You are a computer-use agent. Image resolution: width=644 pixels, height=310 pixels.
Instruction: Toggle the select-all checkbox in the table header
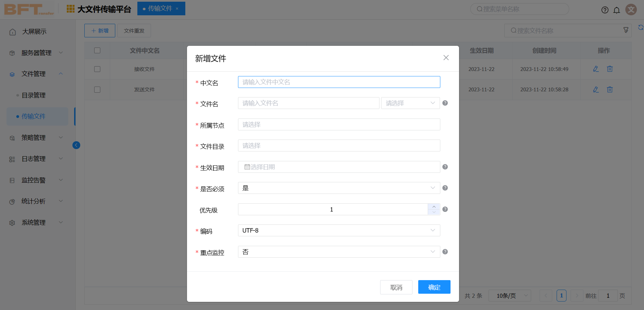pyautogui.click(x=97, y=50)
